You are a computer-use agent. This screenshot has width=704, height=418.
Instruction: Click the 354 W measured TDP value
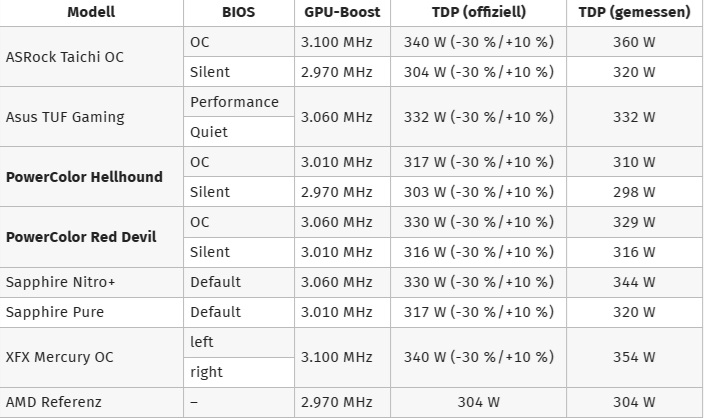[x=634, y=357]
